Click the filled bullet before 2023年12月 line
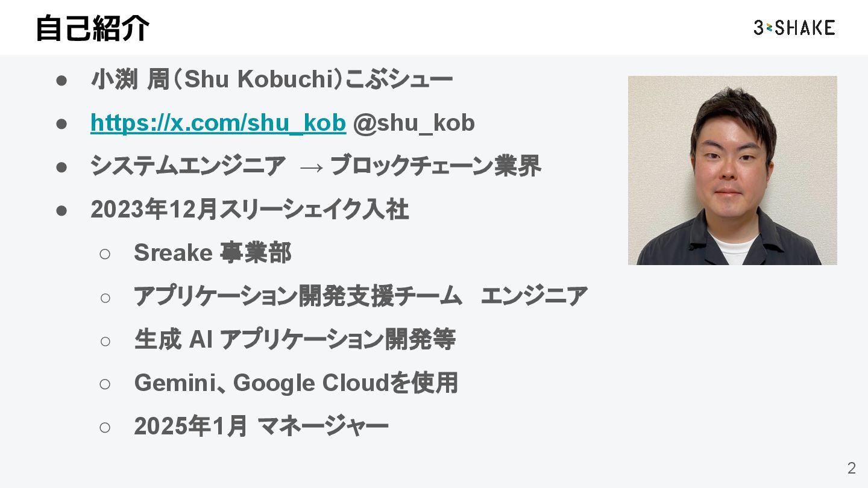This screenshot has width=868, height=488. [x=61, y=210]
